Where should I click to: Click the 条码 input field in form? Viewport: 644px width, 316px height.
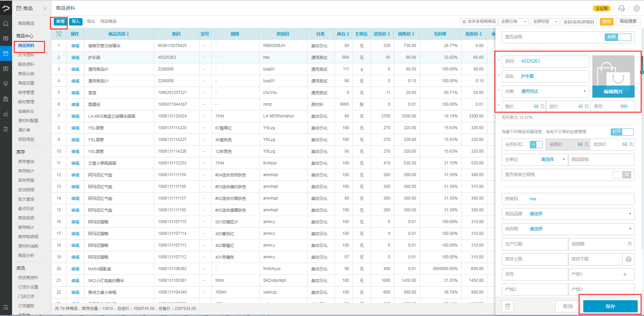(x=545, y=61)
